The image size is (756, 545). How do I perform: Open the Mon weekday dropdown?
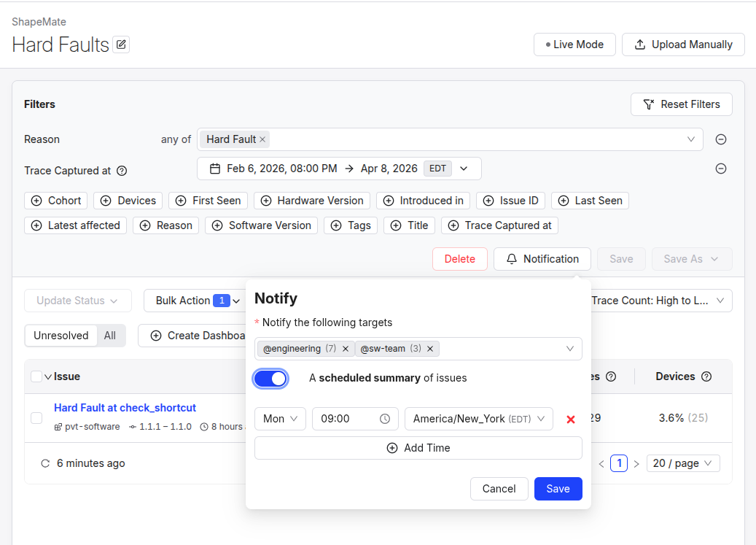(x=280, y=419)
